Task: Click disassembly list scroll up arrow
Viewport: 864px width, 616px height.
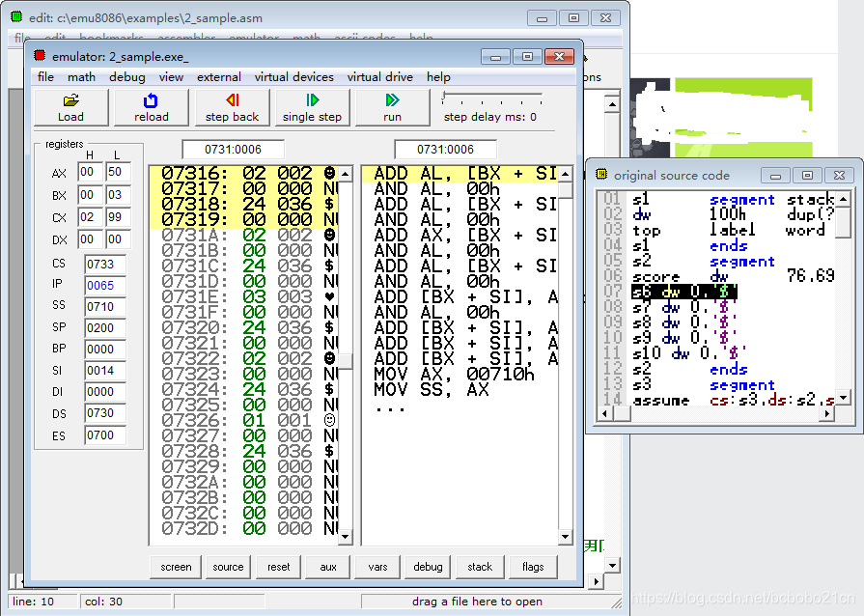Action: (x=566, y=174)
